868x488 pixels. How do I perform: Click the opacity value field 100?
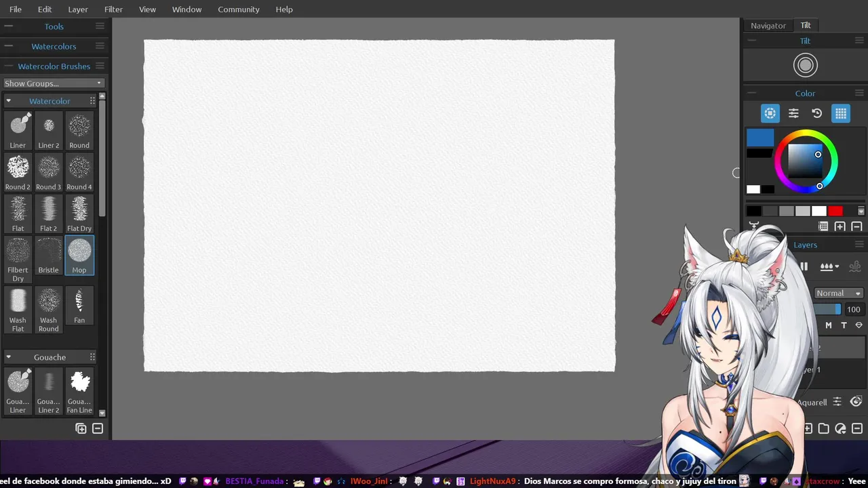pos(854,309)
